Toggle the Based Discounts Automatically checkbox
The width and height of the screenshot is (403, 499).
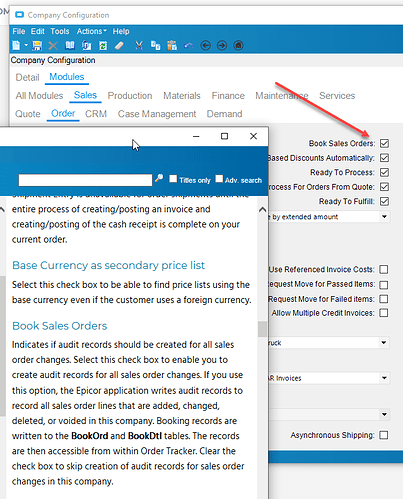tap(384, 158)
